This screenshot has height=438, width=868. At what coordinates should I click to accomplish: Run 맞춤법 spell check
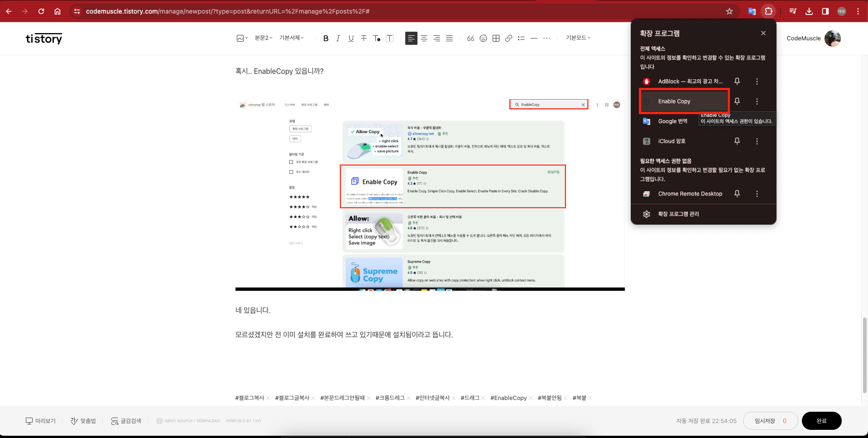83,421
